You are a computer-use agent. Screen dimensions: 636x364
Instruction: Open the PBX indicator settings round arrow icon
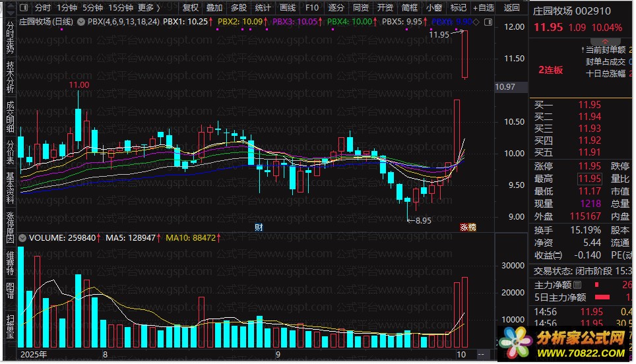pos(81,22)
